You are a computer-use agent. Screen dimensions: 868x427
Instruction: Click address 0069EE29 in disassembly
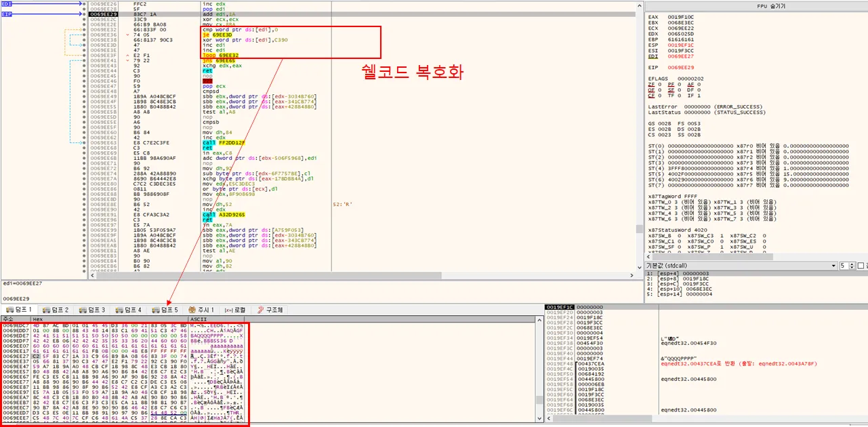104,14
